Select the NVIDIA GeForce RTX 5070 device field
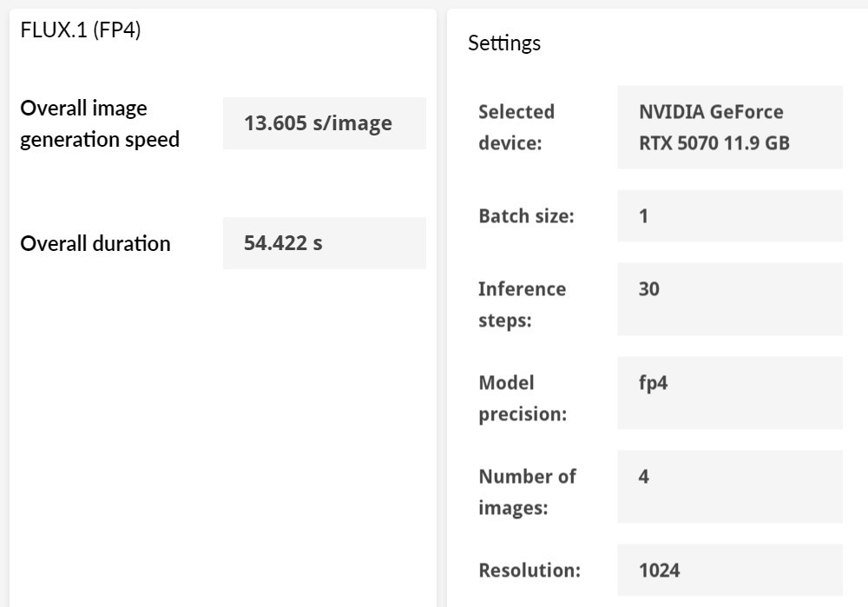This screenshot has height=607, width=868. click(729, 127)
